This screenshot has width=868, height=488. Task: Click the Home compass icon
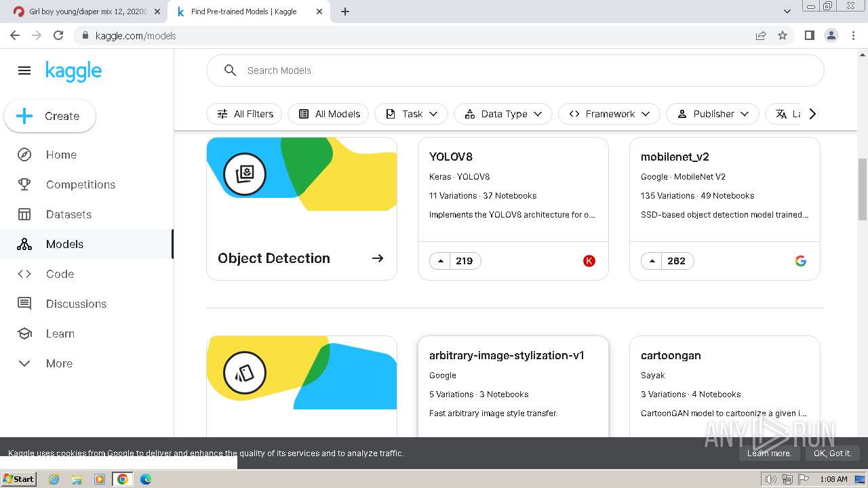click(x=24, y=155)
